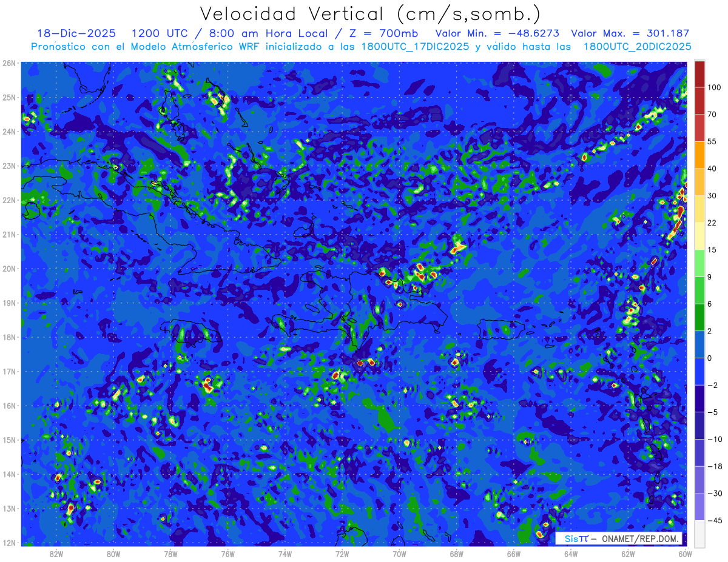Click the title "Velocidad Vertical (cm/s,somb.)"
The image size is (728, 562).
click(370, 14)
